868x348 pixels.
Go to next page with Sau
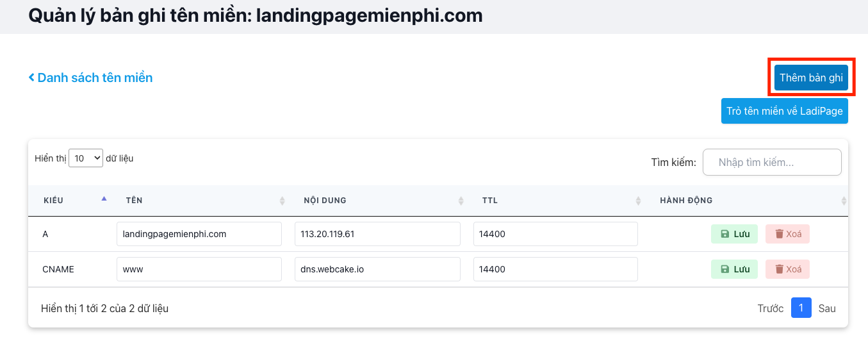827,308
